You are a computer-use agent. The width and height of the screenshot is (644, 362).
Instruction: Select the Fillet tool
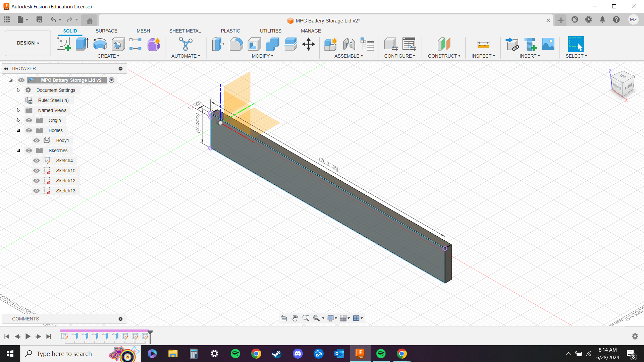coord(236,44)
